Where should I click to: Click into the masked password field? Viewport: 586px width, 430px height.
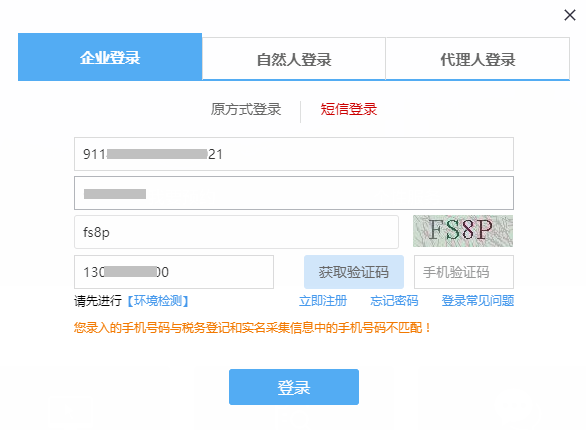coord(294,193)
